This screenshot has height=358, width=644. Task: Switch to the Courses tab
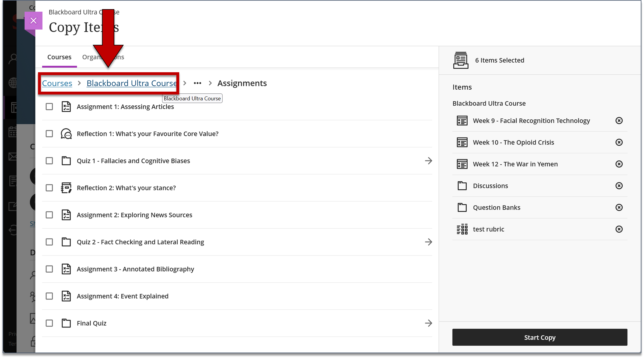coord(59,57)
